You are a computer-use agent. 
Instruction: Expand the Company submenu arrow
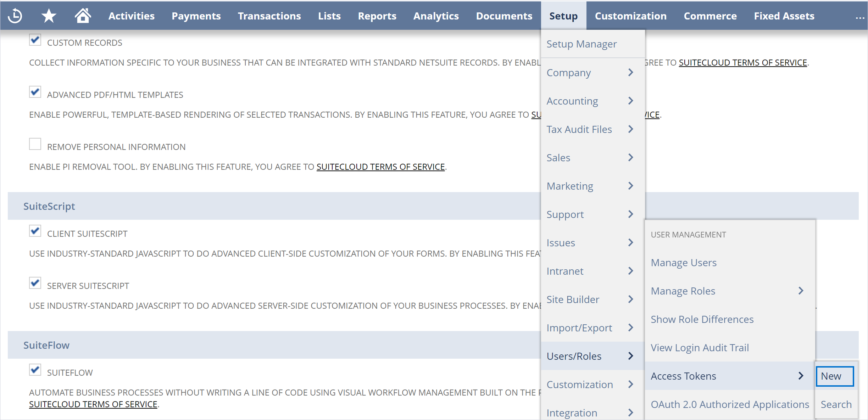click(630, 72)
